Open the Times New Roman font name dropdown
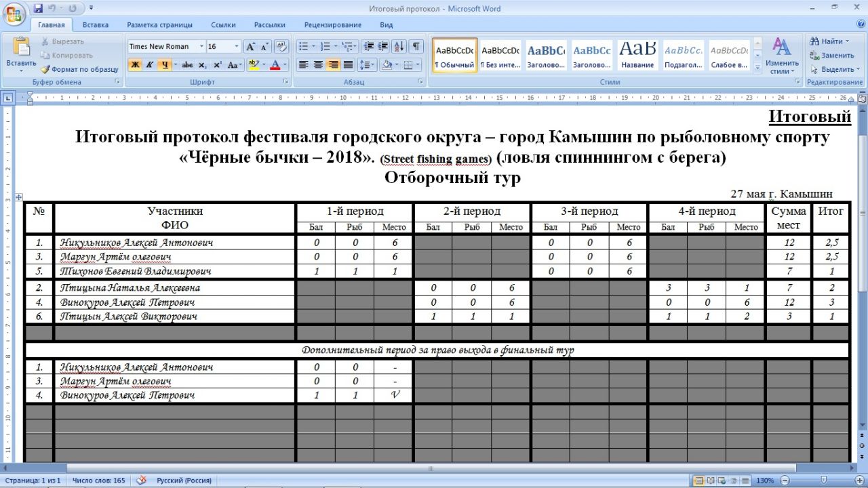The image size is (868, 488). (201, 47)
